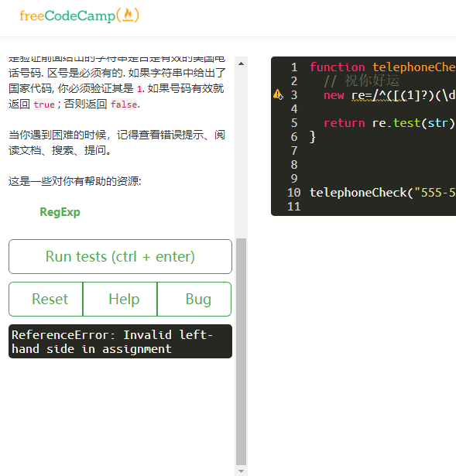This screenshot has height=476, width=456.
Task: Click line number 10 in the gutter
Action: click(293, 193)
